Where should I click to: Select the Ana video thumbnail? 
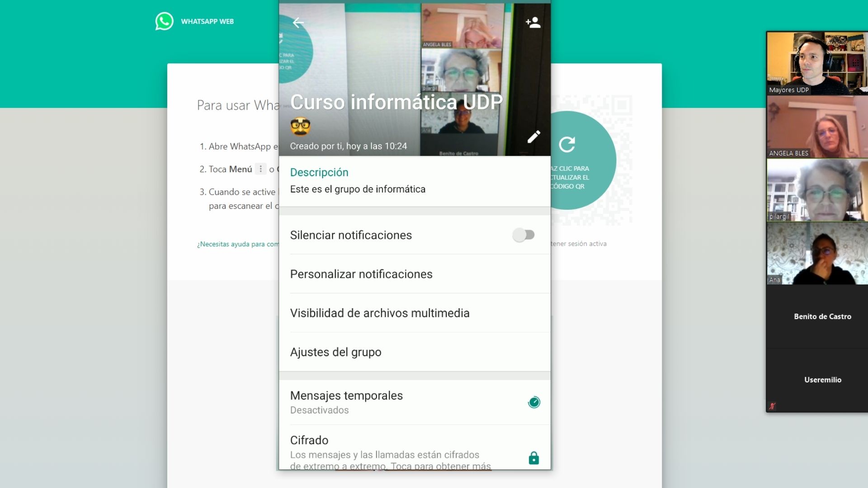tap(817, 253)
